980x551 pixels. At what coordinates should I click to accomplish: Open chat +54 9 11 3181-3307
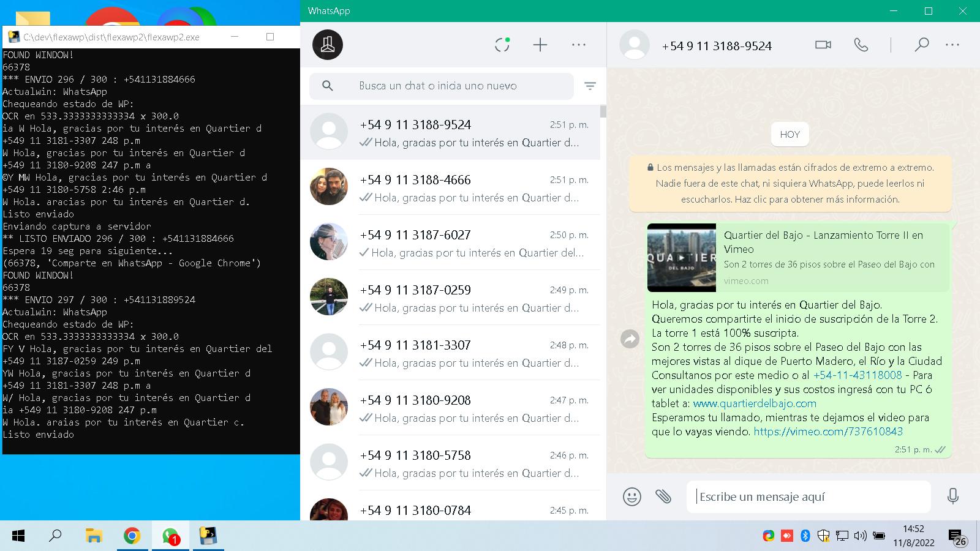click(450, 353)
